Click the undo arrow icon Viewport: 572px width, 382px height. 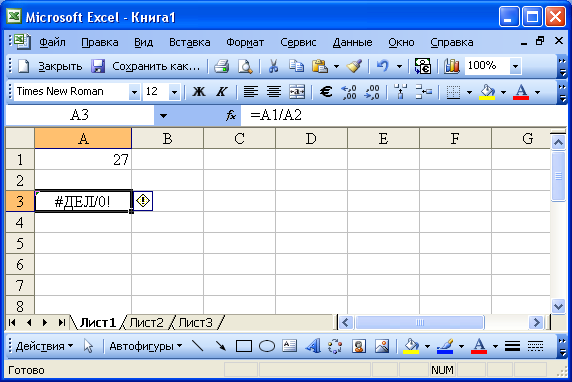pyautogui.click(x=382, y=66)
